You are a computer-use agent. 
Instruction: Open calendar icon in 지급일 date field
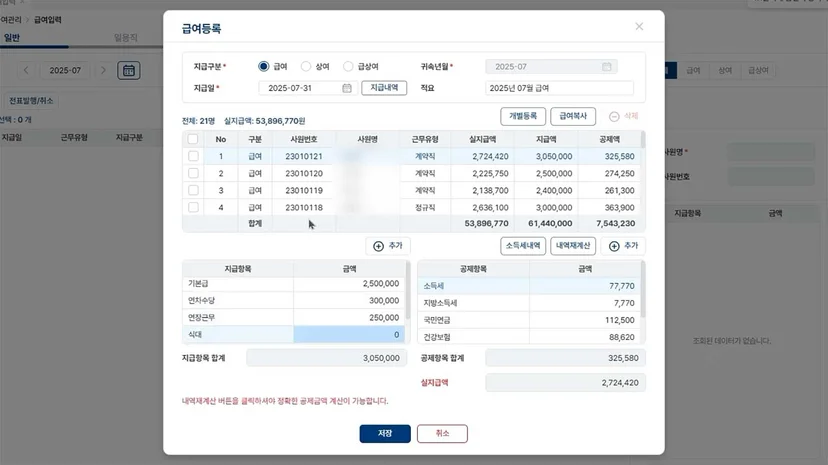(347, 88)
